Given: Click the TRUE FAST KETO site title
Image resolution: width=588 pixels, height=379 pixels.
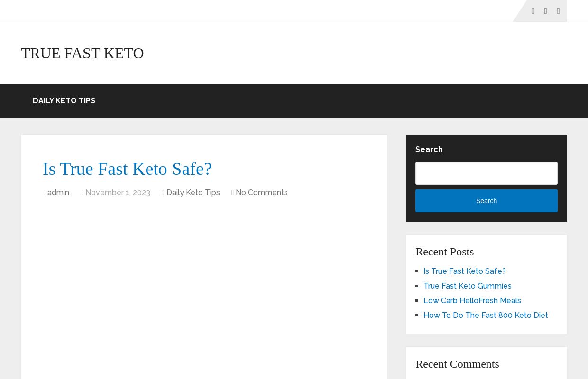Looking at the screenshot, I should point(83,53).
